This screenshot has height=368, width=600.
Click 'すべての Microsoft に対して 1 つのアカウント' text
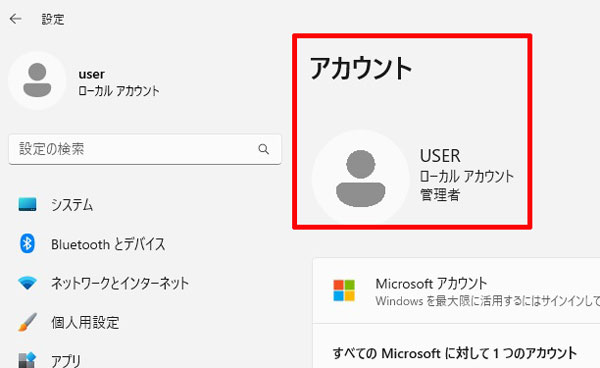[x=455, y=353]
